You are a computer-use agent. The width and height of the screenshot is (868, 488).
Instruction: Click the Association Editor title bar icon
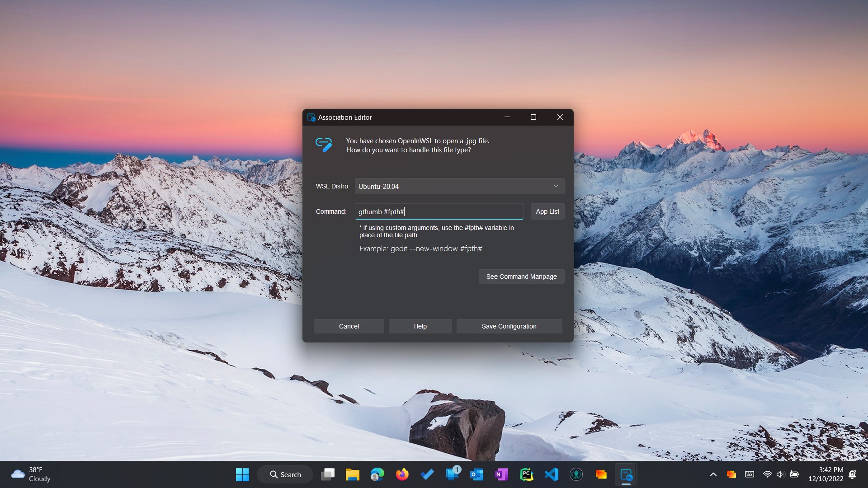[x=311, y=117]
